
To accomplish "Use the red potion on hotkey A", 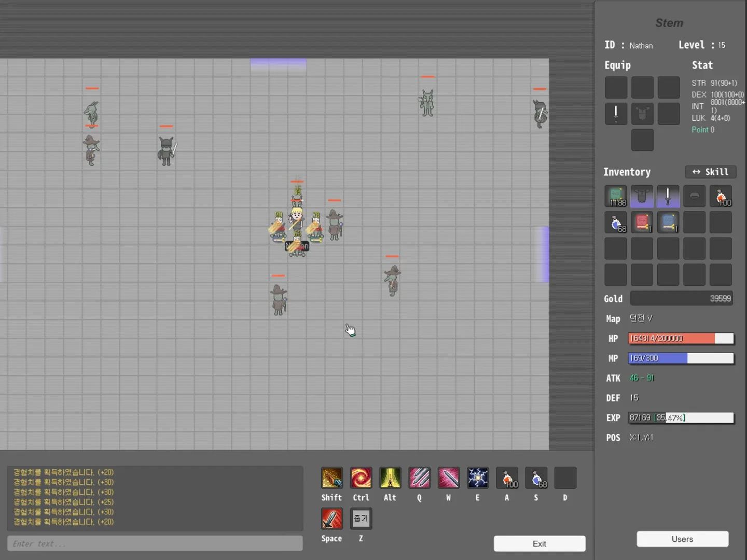I will (x=507, y=478).
